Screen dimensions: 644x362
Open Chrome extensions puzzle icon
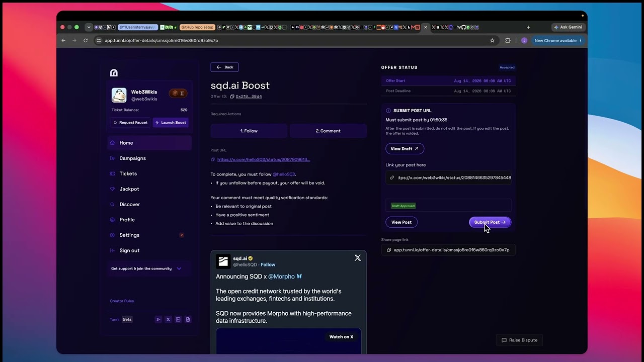pos(508,40)
